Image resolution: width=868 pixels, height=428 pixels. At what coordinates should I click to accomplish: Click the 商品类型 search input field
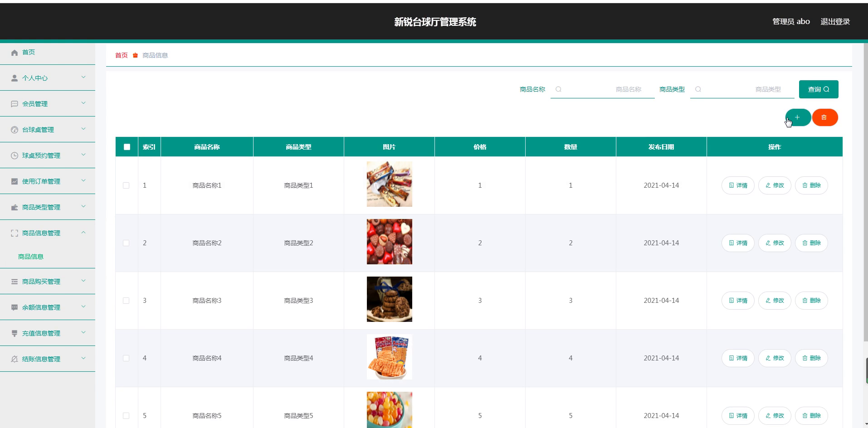click(x=742, y=89)
